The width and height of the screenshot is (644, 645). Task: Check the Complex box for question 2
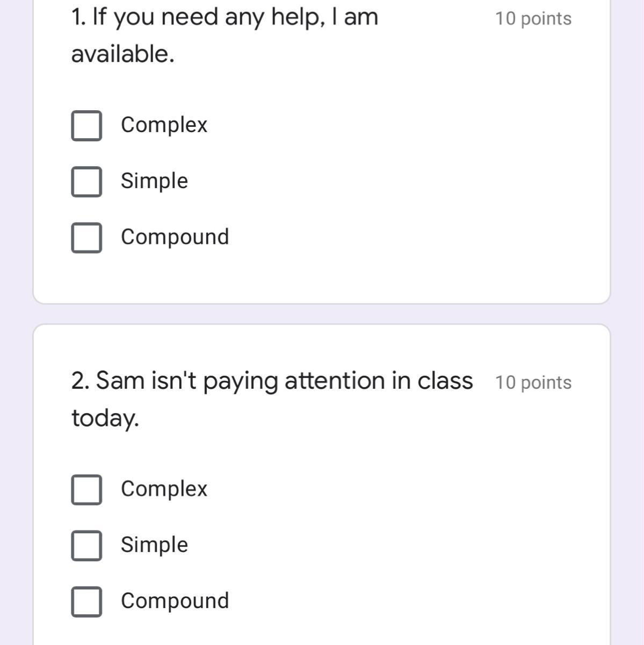(x=86, y=489)
